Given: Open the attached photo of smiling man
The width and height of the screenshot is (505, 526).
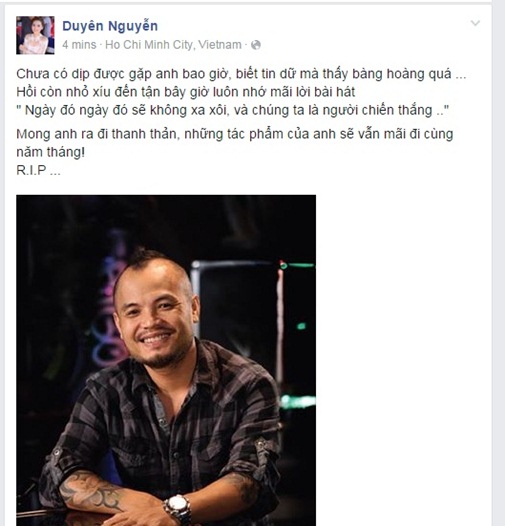Looking at the screenshot, I should coord(166,360).
